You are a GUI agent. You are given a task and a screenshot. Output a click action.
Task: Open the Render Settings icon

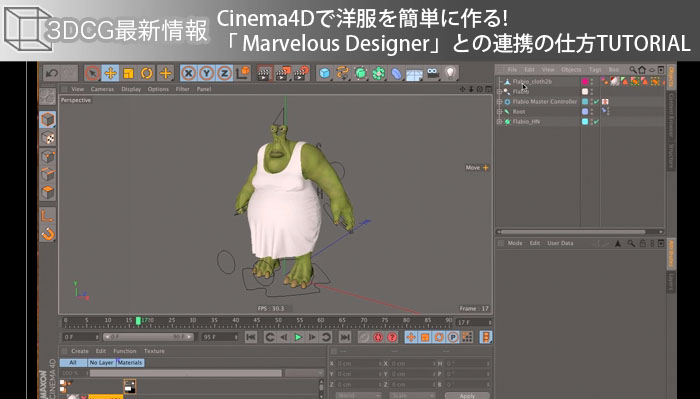click(301, 73)
